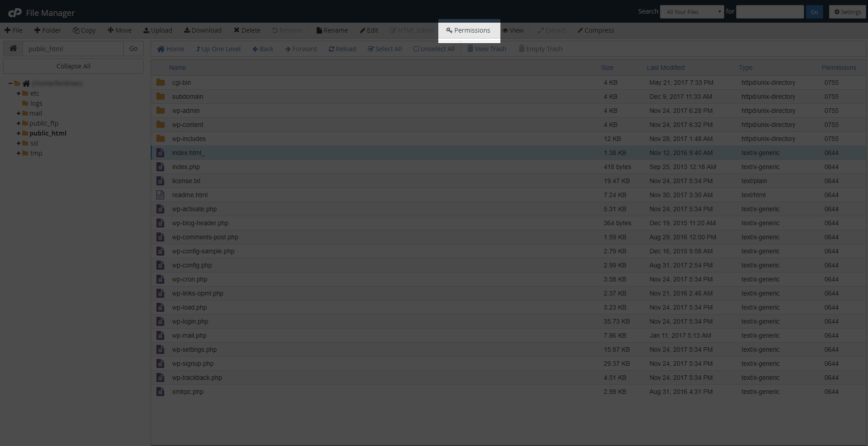The height and width of the screenshot is (446, 868).
Task: Sort by Last Modified column header
Action: tap(665, 68)
